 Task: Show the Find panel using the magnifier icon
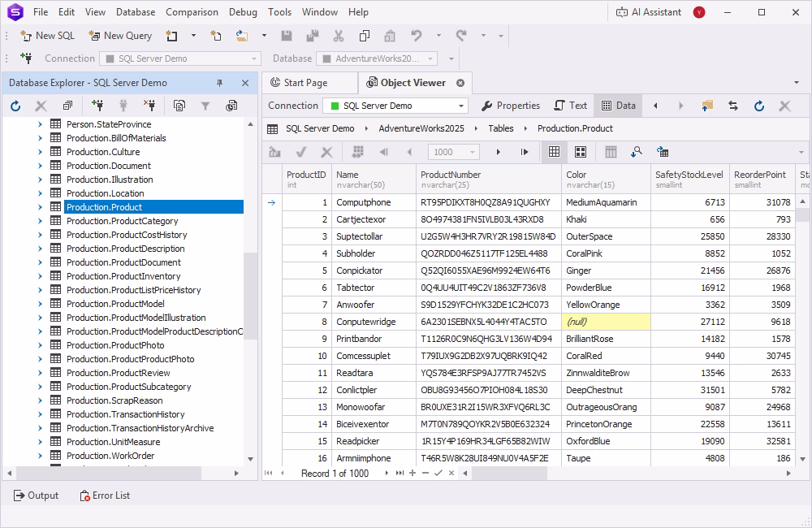(x=637, y=152)
